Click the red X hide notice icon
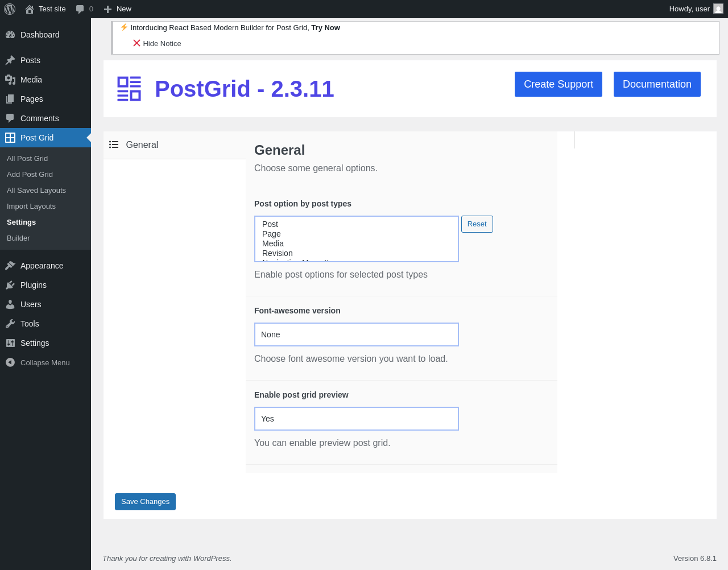Image resolution: width=728 pixels, height=570 pixels. tap(136, 43)
